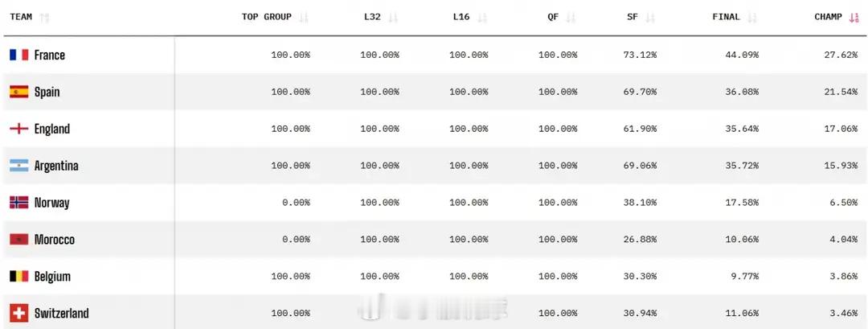868x329 pixels.
Task: Click the Argentina flag icon
Action: pos(18,166)
